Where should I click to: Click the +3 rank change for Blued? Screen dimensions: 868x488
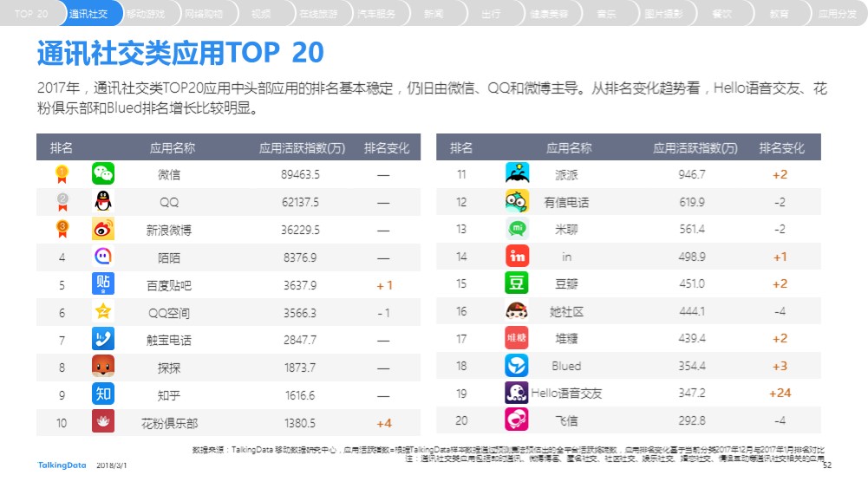(780, 366)
